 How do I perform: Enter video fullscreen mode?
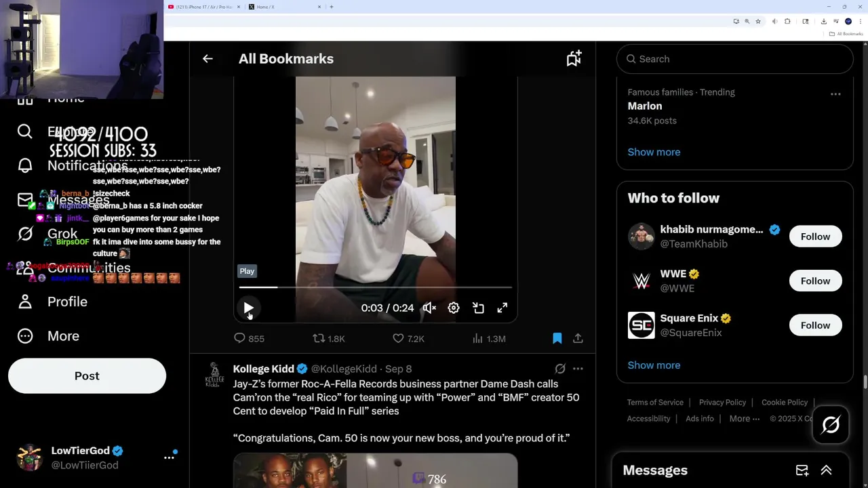click(x=502, y=308)
